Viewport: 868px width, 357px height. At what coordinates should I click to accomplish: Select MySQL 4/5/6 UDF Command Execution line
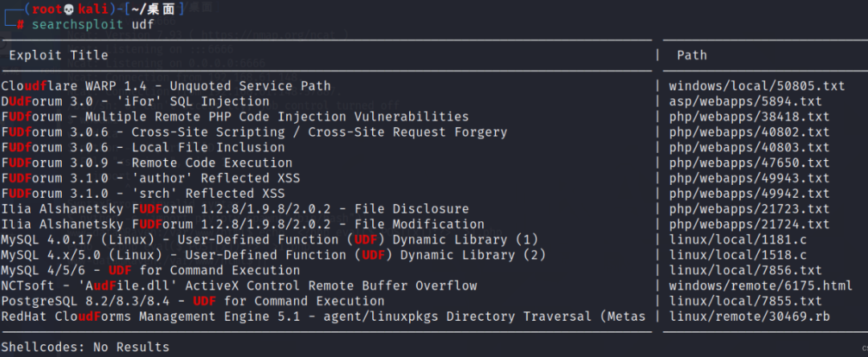click(x=150, y=271)
